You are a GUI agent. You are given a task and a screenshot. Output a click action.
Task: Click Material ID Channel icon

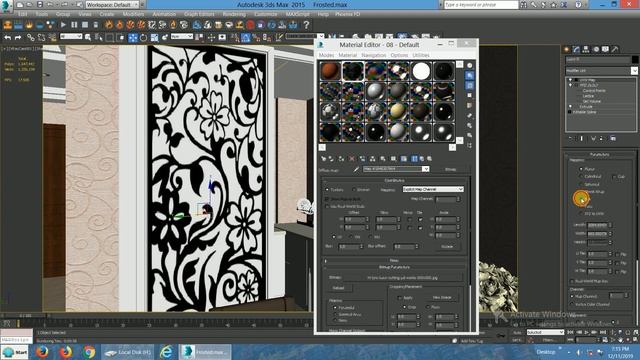pos(393,159)
